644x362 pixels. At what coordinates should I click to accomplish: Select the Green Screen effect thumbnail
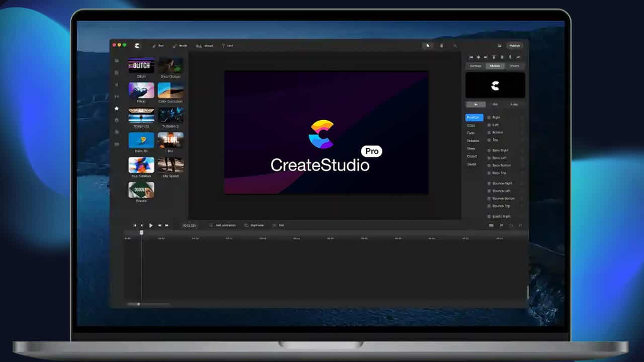coord(171,65)
